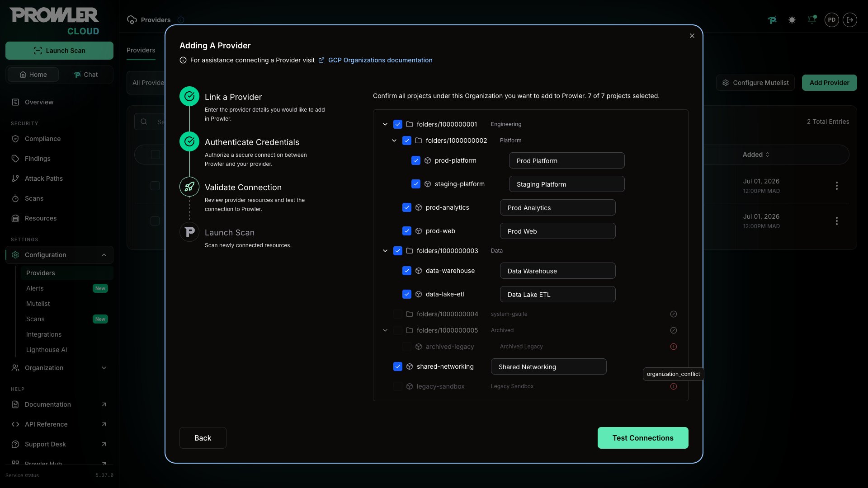The height and width of the screenshot is (488, 868).
Task: Open the GCP Organizations documentation link
Action: tap(380, 60)
